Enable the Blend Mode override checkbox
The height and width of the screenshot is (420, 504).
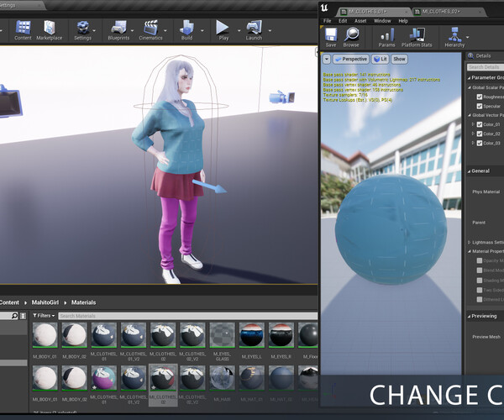coord(480,270)
